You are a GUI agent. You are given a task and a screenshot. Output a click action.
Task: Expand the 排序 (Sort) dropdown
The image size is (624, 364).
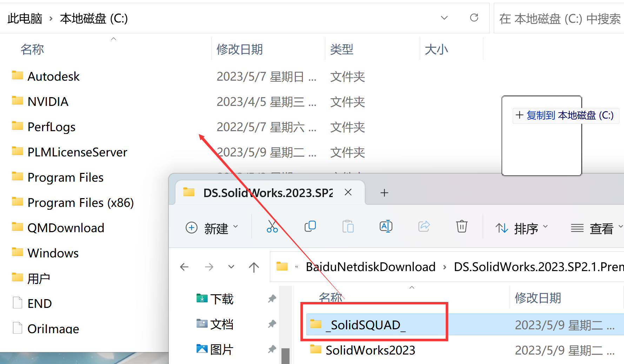coord(521,228)
